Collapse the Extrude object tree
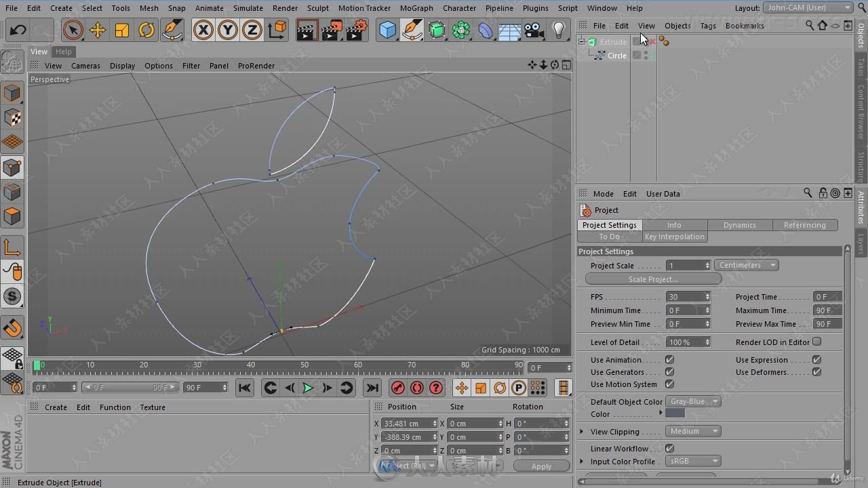The width and height of the screenshot is (868, 488). 581,41
